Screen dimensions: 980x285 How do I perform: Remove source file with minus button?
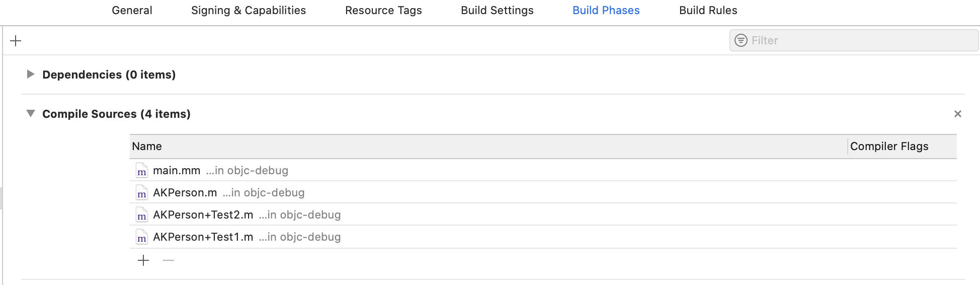coord(169,260)
